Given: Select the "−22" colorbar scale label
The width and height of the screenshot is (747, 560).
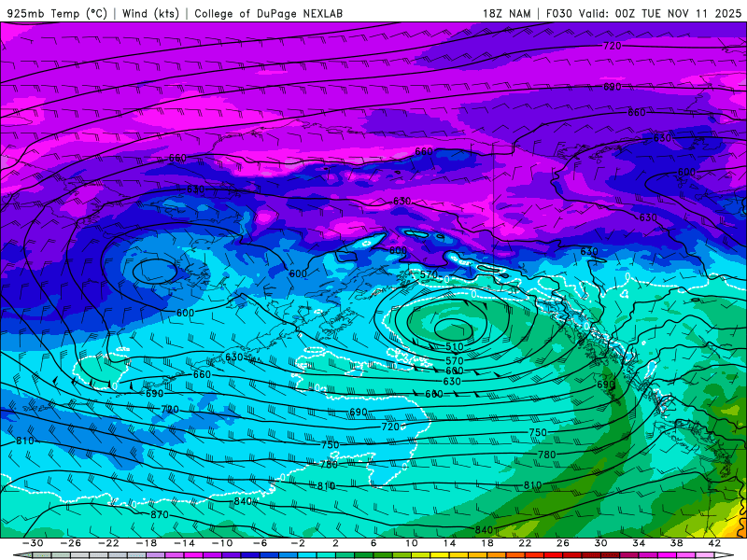Looking at the screenshot, I should click(x=108, y=543).
